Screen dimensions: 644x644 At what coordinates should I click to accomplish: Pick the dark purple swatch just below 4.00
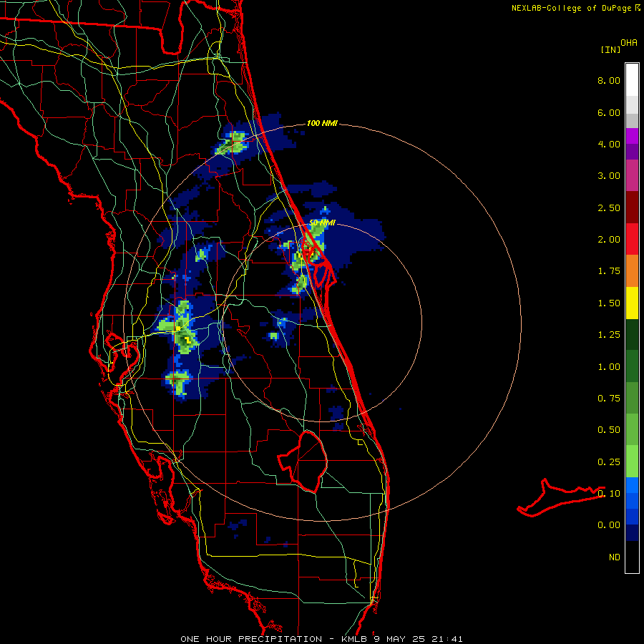click(632, 152)
